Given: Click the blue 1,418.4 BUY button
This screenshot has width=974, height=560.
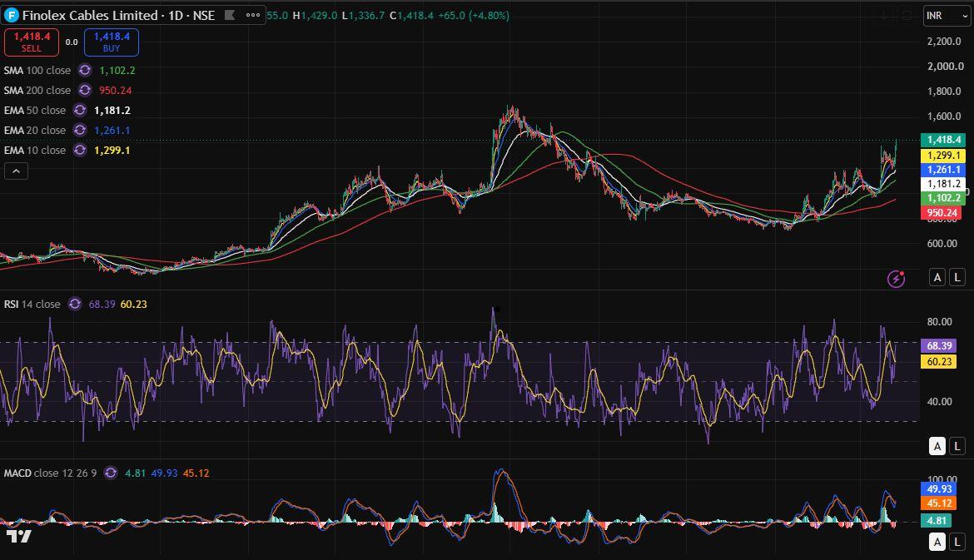Looking at the screenshot, I should coord(112,42).
